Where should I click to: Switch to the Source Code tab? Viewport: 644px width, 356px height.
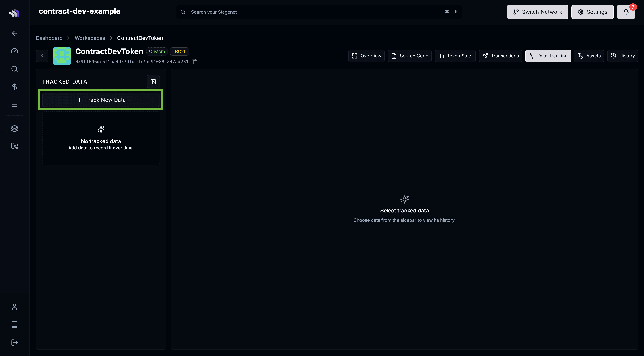tap(409, 56)
